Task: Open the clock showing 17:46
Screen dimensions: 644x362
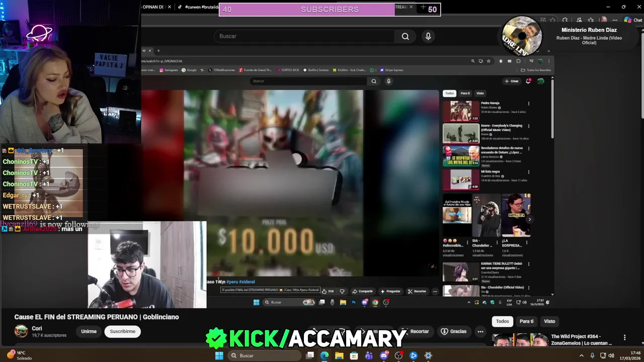Action: click(630, 355)
